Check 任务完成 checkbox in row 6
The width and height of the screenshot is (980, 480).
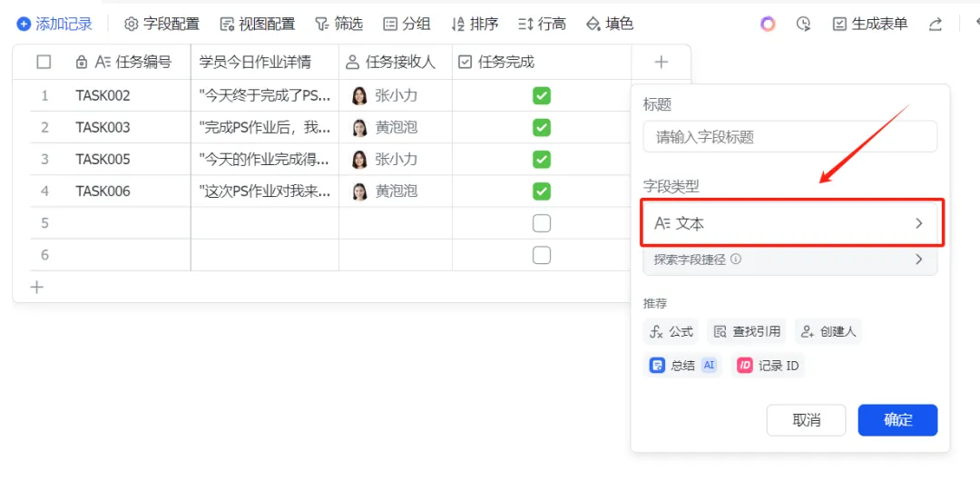coord(541,255)
